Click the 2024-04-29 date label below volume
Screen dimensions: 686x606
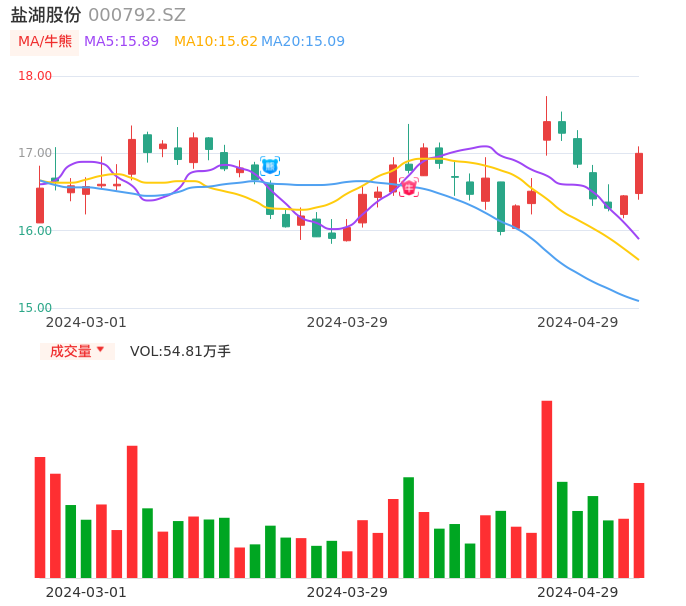point(577,592)
